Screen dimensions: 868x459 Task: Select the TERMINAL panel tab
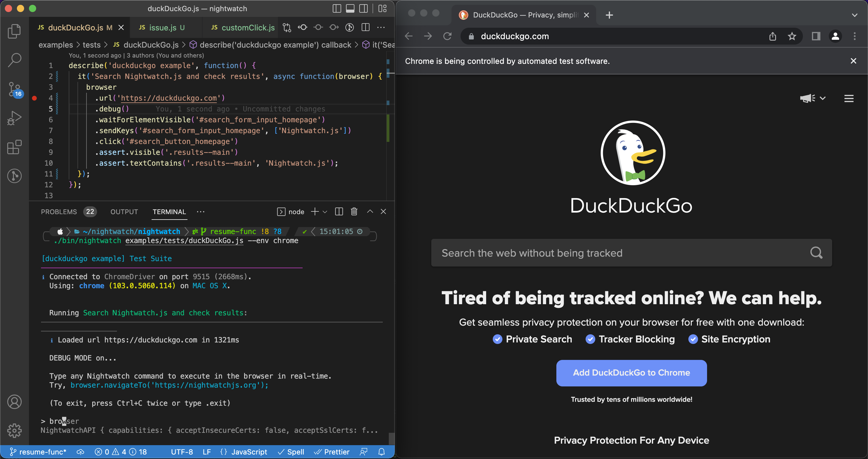coord(169,211)
